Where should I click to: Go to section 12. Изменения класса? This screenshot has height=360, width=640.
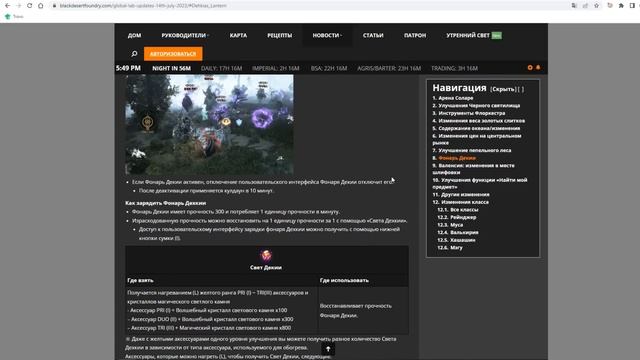460,202
